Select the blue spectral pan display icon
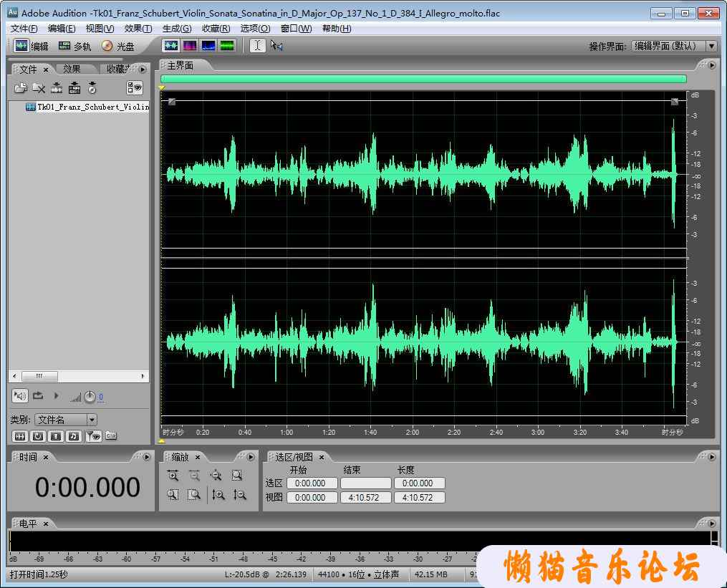 click(x=208, y=45)
